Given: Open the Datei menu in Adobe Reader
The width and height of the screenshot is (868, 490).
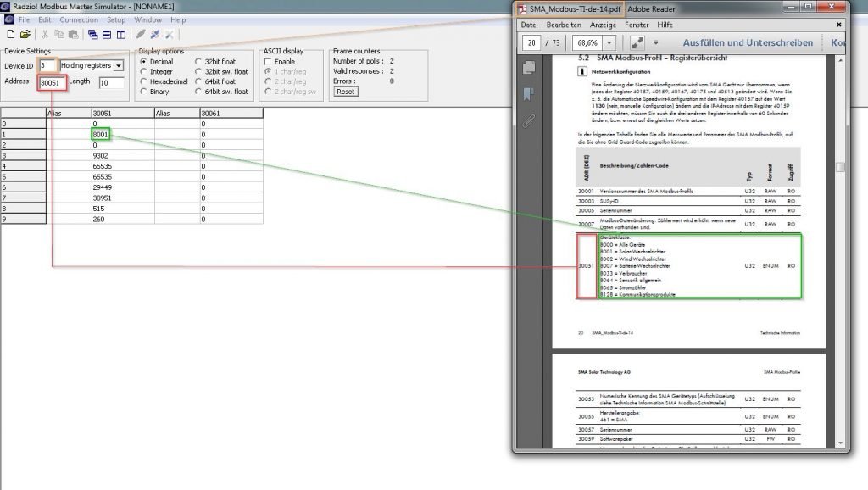Looking at the screenshot, I should [529, 25].
